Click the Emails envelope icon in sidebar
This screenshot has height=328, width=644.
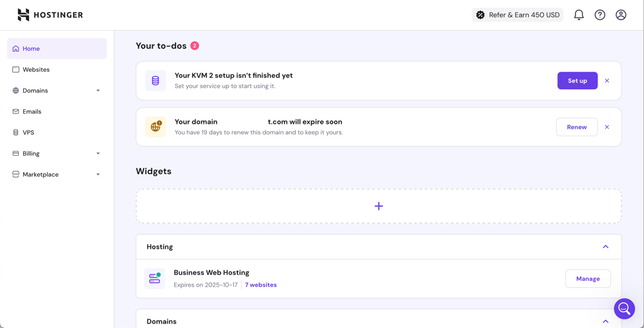coord(16,111)
